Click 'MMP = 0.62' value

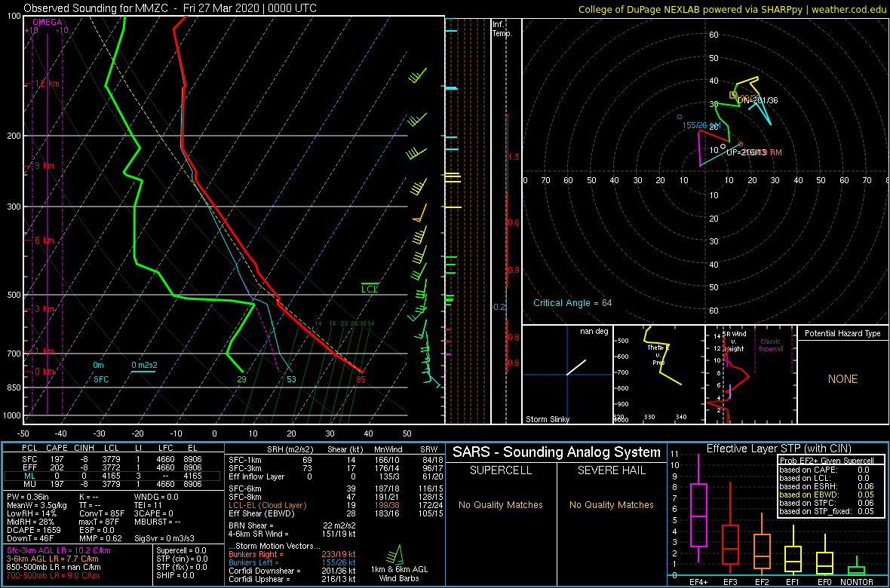click(x=100, y=538)
